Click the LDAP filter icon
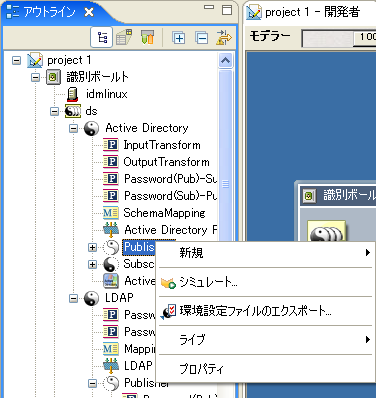 [x=111, y=366]
